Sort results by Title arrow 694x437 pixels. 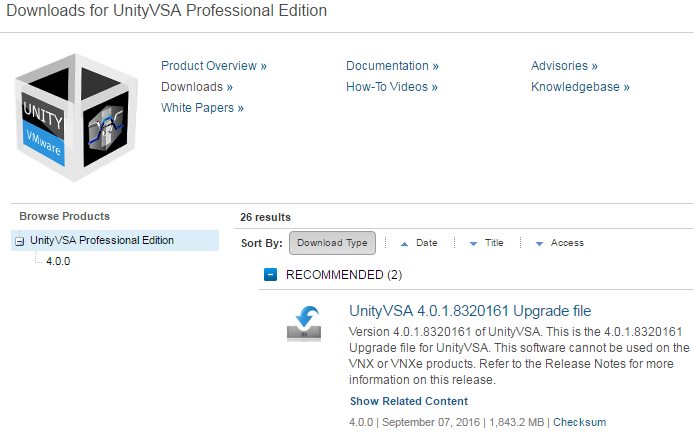(x=473, y=243)
